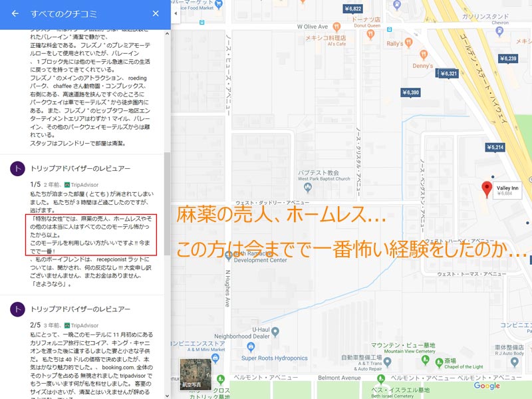This screenshot has width=532, height=399.
Task: Click the Super Roots Hydroponics shop icon
Action: coord(251,346)
